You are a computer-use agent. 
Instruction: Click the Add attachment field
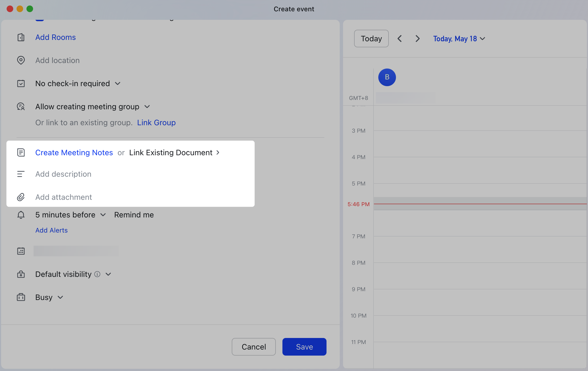pos(63,197)
